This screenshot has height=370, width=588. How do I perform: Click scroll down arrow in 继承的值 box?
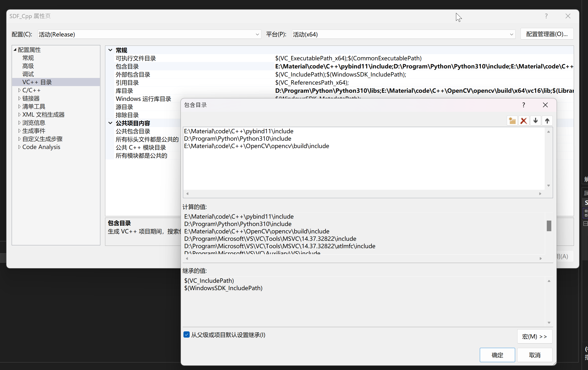click(x=549, y=323)
